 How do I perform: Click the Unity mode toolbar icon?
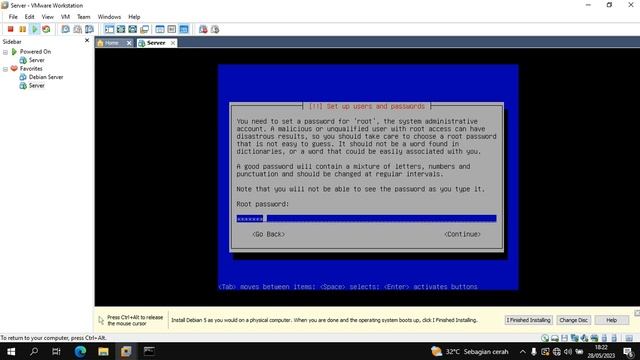pyautogui.click(x=144, y=29)
